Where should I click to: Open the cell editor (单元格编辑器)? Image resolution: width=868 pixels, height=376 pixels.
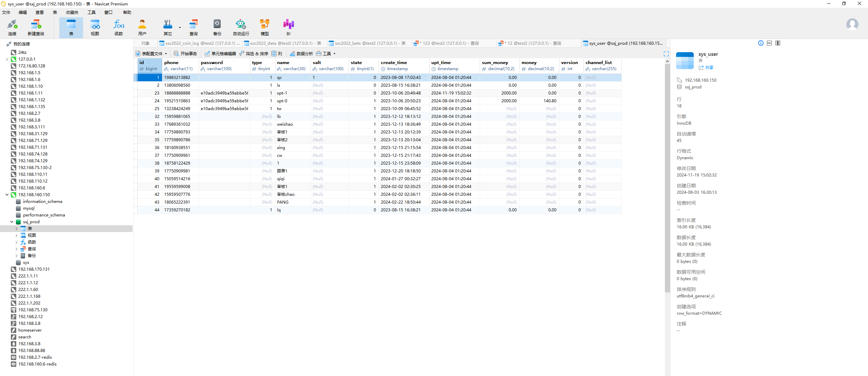point(220,54)
